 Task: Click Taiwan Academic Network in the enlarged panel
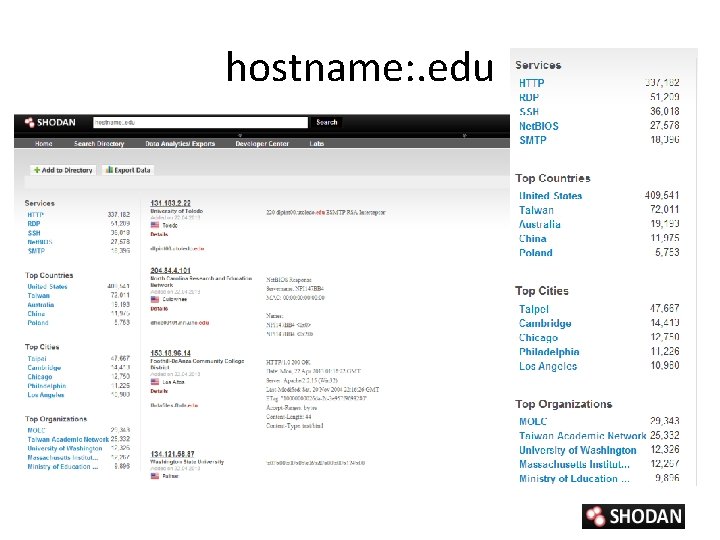click(583, 436)
